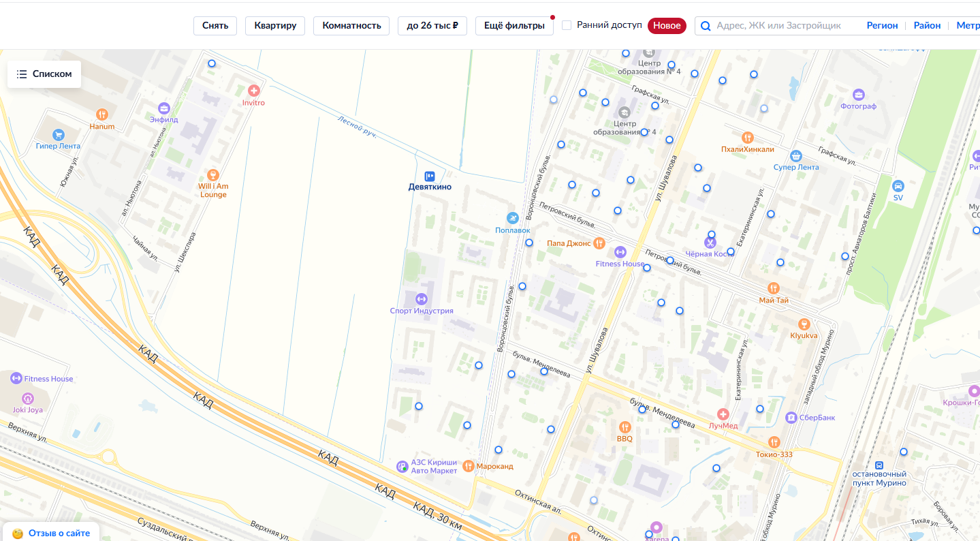The width and height of the screenshot is (980, 541).
Task: Click the Супер Лента shopping cart icon
Action: pos(796,155)
